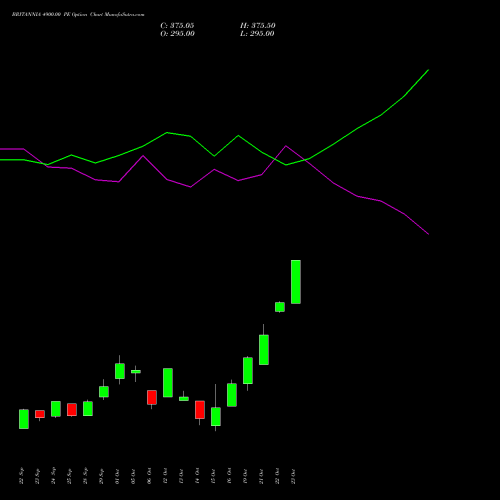The width and height of the screenshot is (500, 500).
Task: Click the 28 Sep date label
Action: [x=86, y=476]
